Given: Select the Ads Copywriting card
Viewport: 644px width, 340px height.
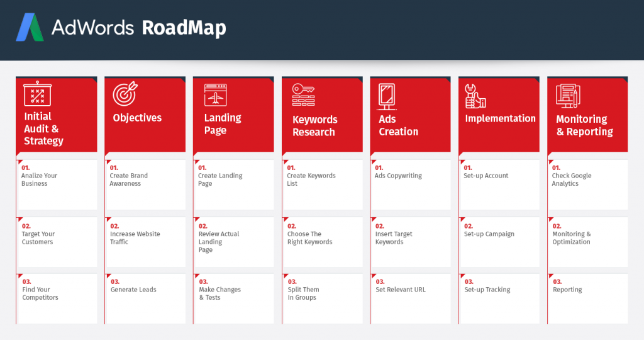Looking at the screenshot, I should click(x=411, y=185).
